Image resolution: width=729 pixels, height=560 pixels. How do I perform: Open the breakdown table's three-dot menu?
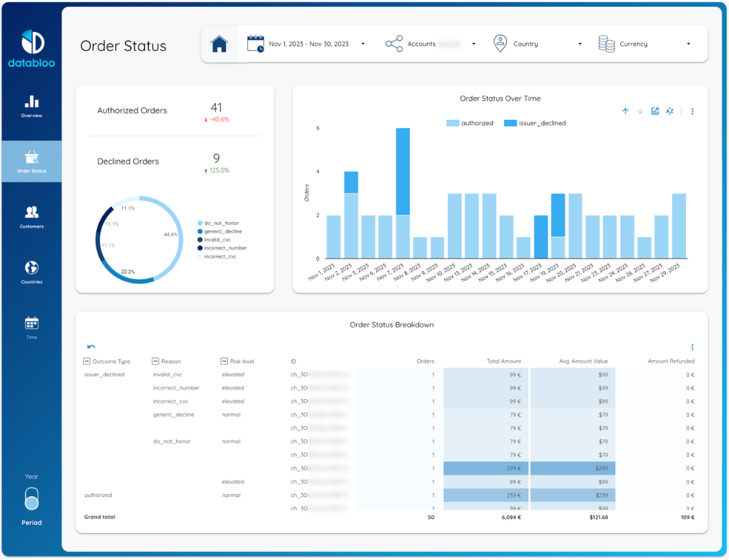coord(692,347)
